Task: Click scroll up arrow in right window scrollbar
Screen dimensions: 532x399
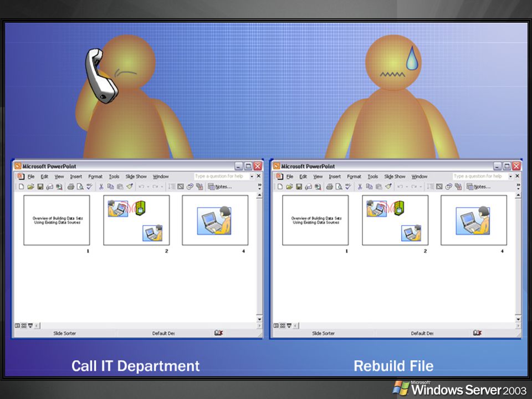Action: pyautogui.click(x=518, y=196)
